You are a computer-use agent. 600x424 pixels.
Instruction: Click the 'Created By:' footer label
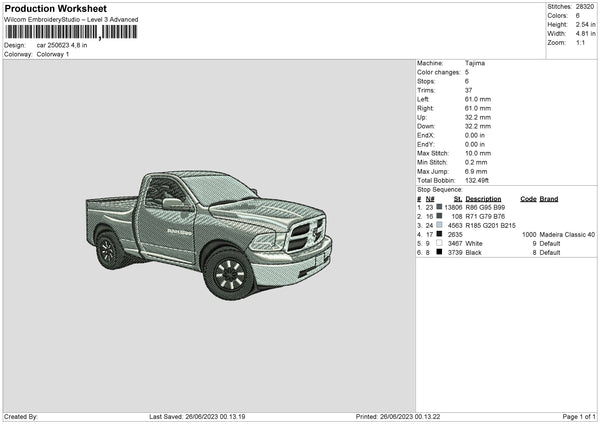click(x=21, y=416)
